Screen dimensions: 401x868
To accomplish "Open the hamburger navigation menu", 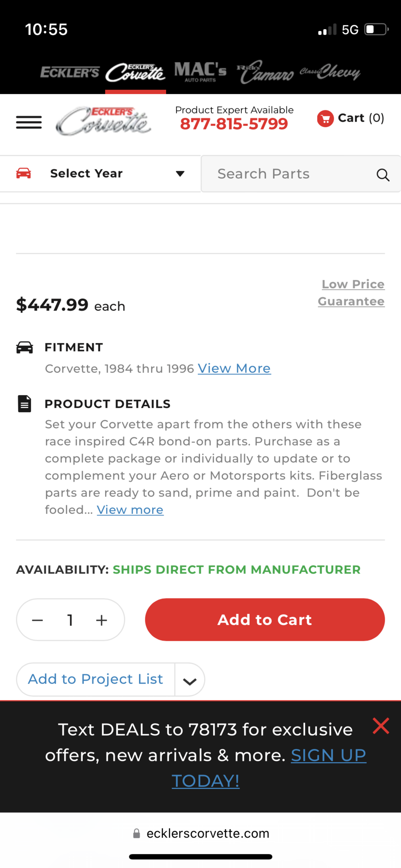I will (29, 122).
